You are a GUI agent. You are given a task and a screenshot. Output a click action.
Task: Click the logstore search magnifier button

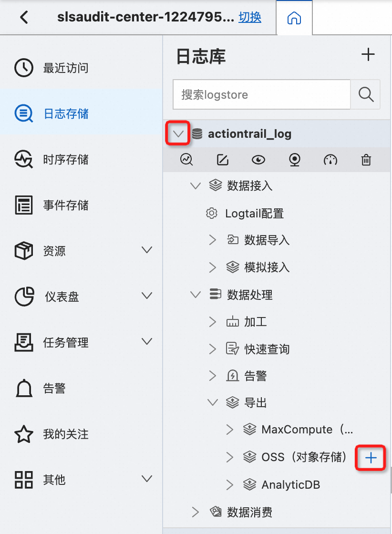coord(366,94)
